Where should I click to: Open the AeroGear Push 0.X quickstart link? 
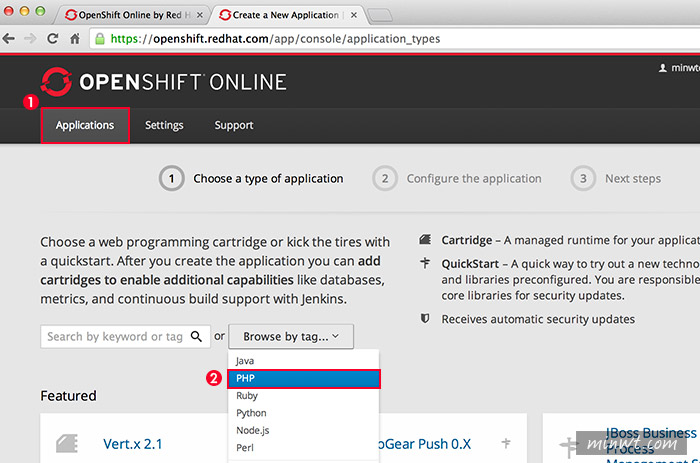coord(425,444)
